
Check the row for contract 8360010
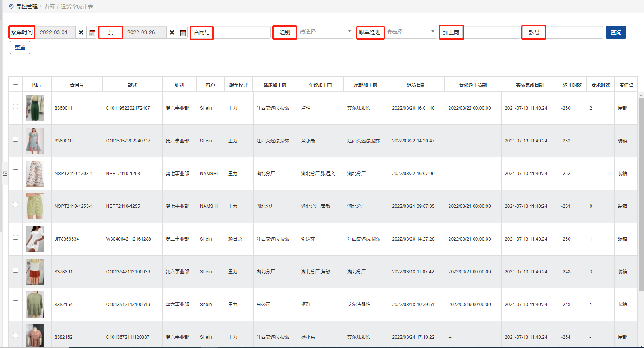pyautogui.click(x=15, y=139)
